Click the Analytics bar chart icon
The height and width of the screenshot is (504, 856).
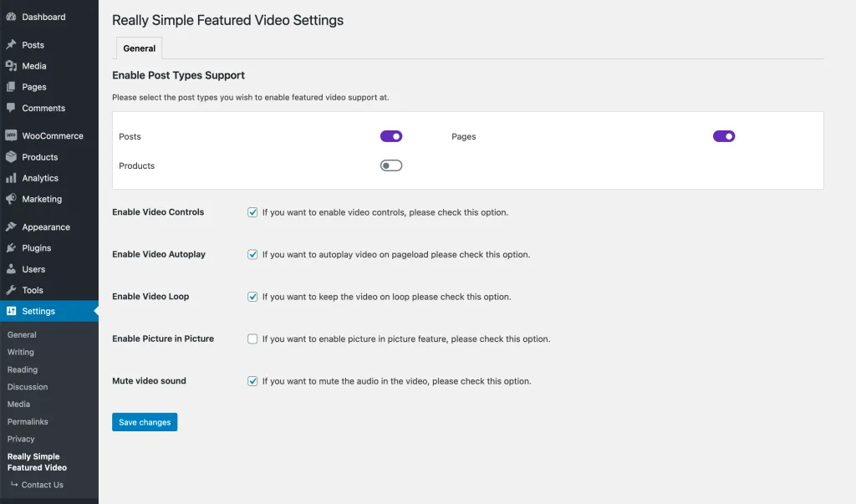click(x=11, y=178)
